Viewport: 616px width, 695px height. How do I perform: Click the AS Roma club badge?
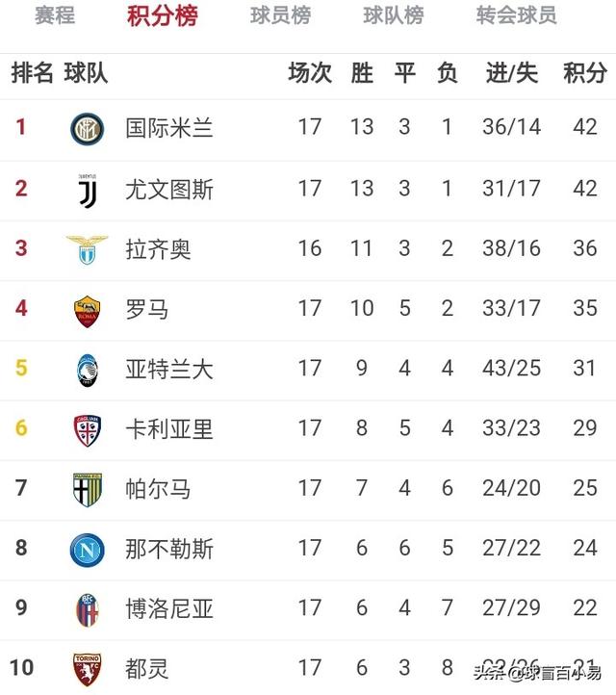coord(87,309)
